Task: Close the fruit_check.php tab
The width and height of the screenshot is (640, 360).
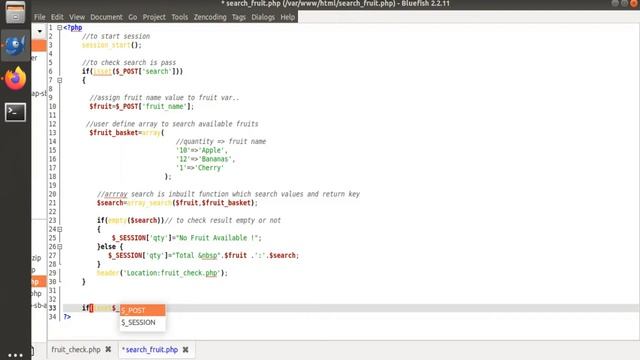Action: pos(108,349)
